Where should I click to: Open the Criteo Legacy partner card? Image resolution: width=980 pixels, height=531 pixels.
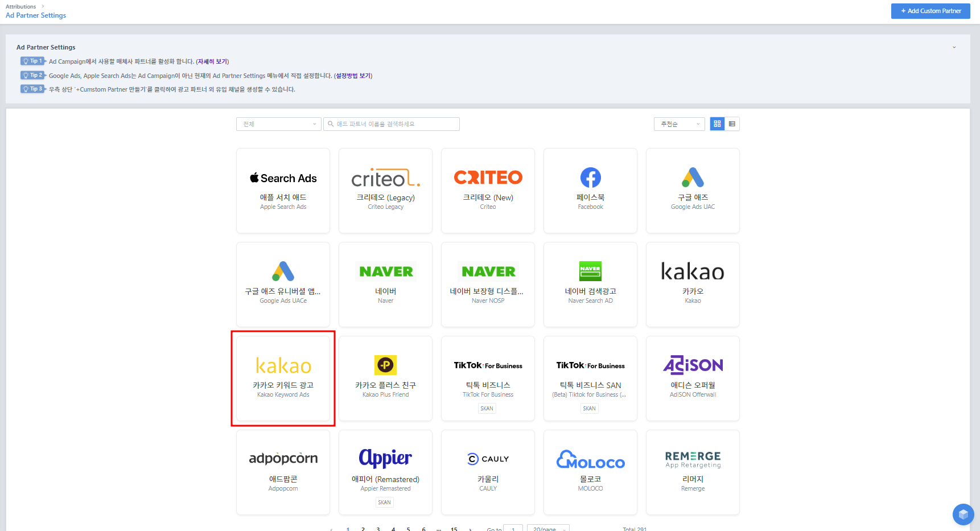pos(385,191)
